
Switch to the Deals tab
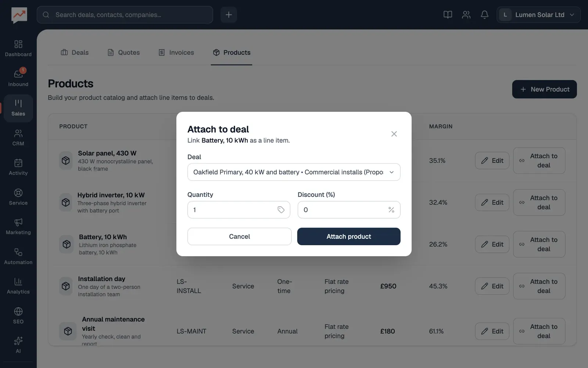pyautogui.click(x=75, y=53)
